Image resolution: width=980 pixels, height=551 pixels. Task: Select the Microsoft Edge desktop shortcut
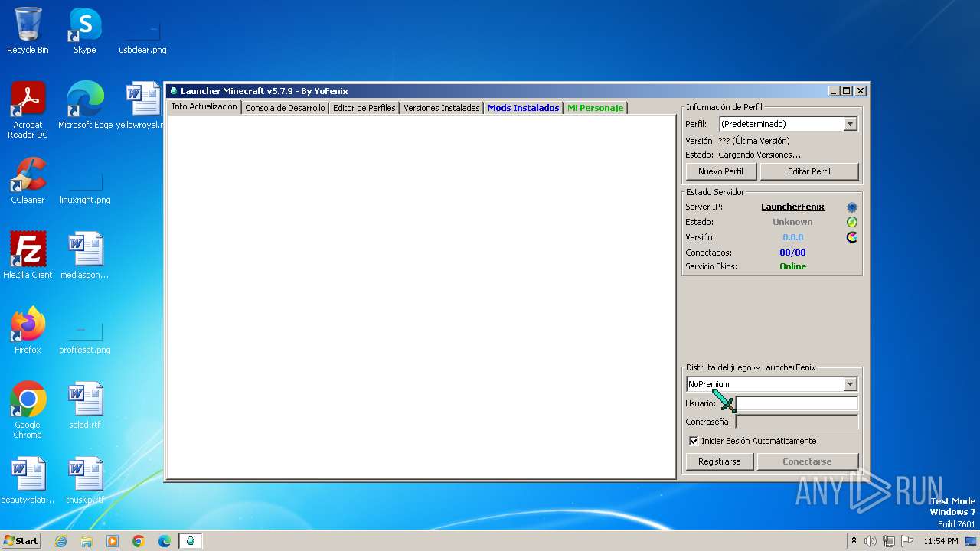[x=85, y=106]
